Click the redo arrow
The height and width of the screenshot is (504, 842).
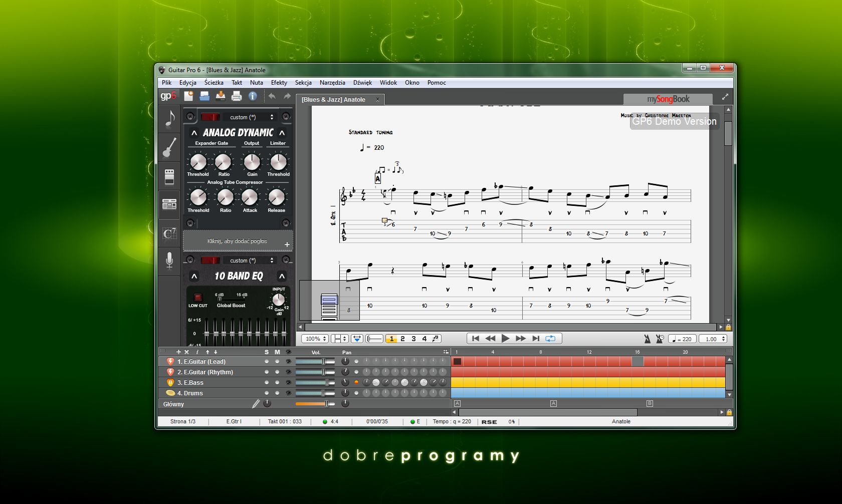click(x=287, y=96)
